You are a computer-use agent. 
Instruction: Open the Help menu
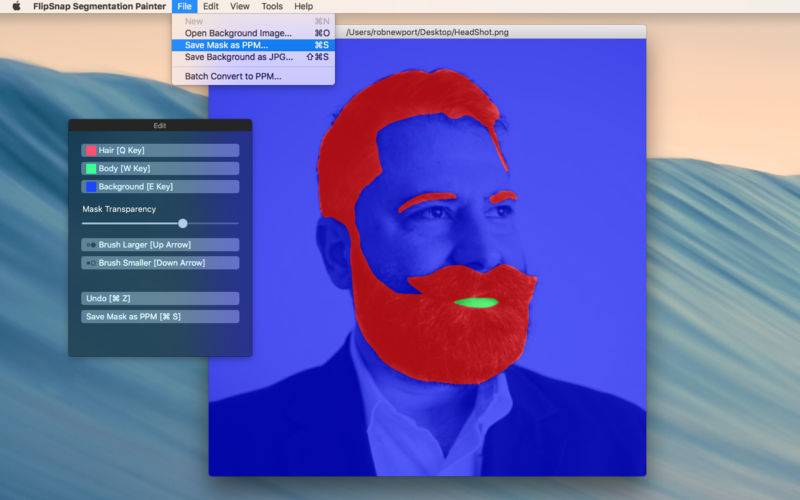pyautogui.click(x=304, y=6)
